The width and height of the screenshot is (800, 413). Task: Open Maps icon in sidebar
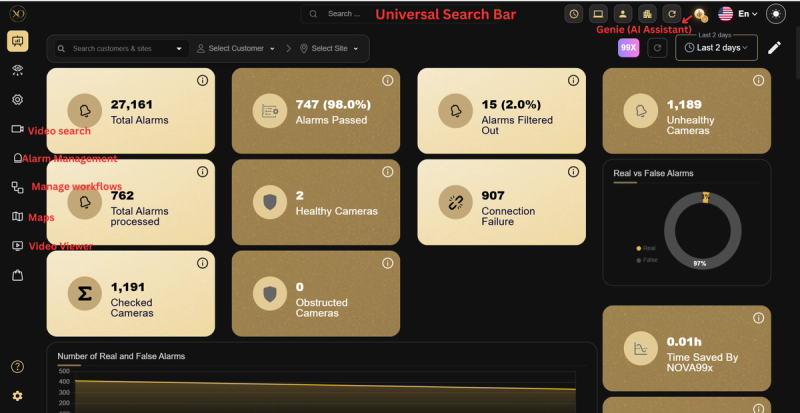[x=17, y=216]
